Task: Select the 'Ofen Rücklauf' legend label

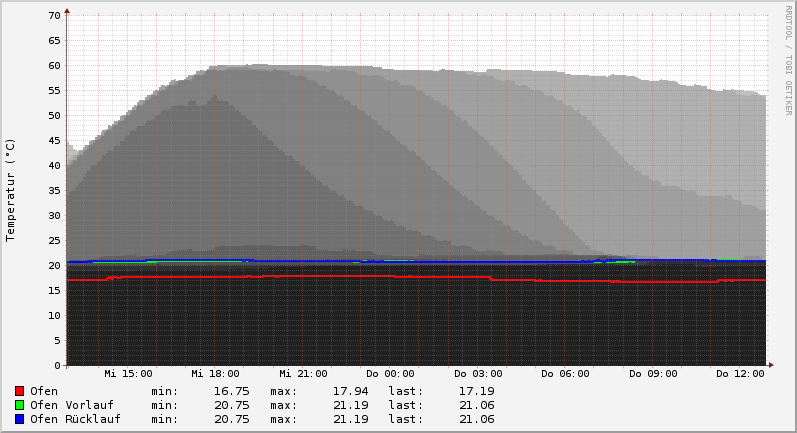Action: [75, 419]
